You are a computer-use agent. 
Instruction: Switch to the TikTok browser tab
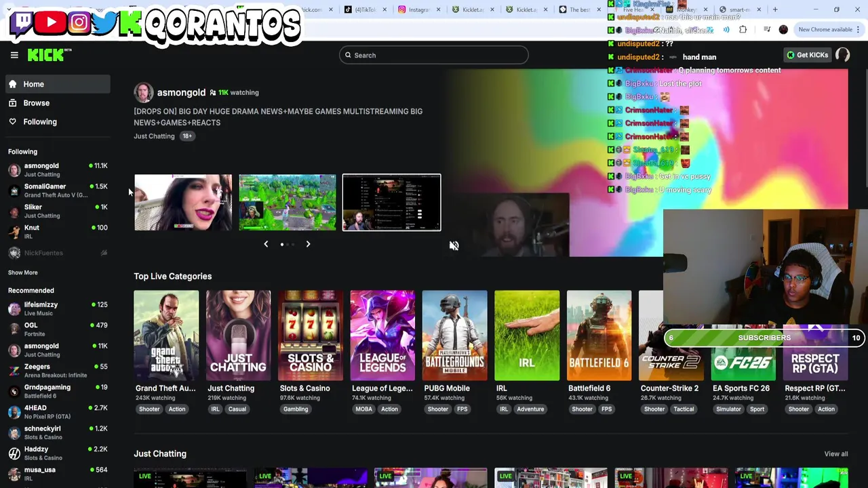pyautogui.click(x=367, y=9)
